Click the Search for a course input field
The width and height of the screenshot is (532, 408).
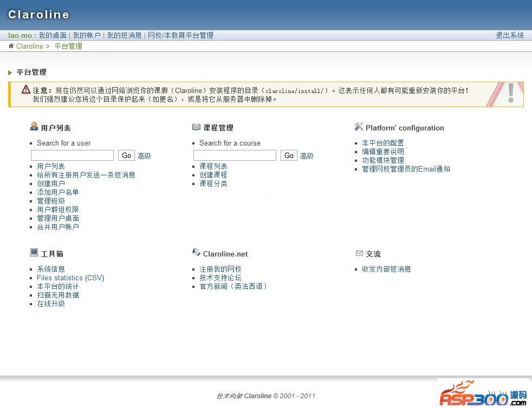click(235, 155)
